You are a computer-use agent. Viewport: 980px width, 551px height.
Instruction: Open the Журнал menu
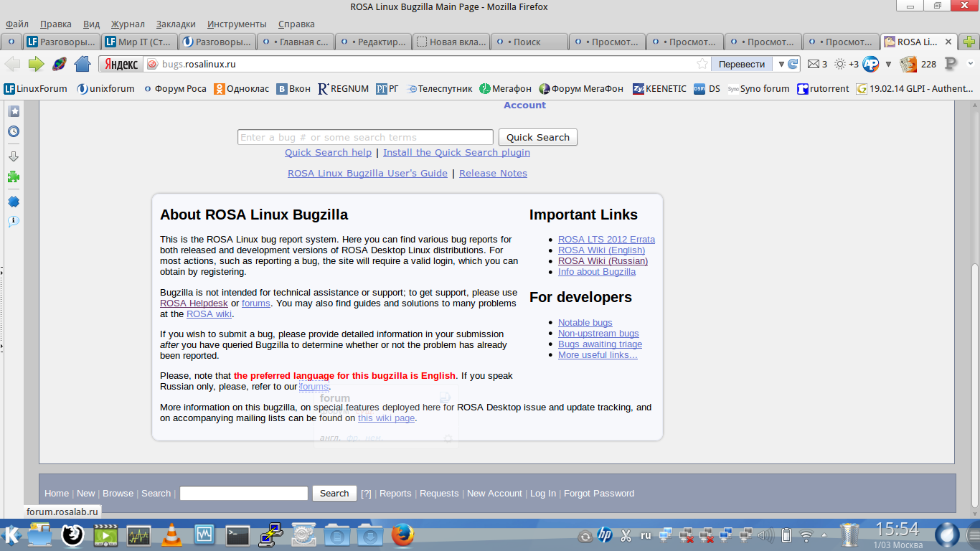(x=128, y=24)
